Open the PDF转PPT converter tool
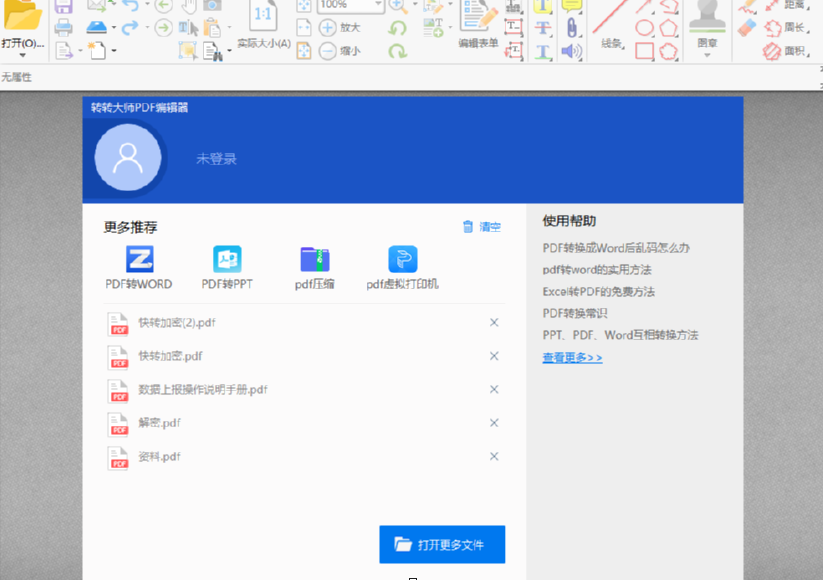Image resolution: width=823 pixels, height=580 pixels. pos(227,260)
